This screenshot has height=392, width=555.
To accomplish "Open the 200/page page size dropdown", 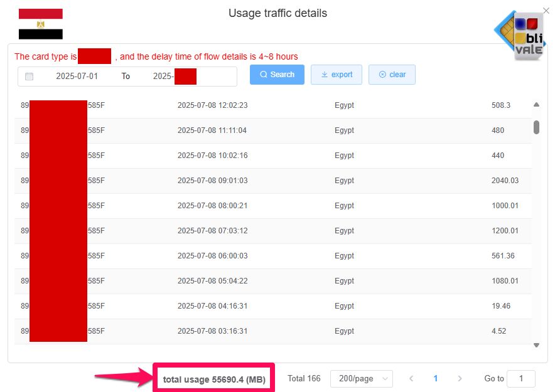I will pos(361,378).
